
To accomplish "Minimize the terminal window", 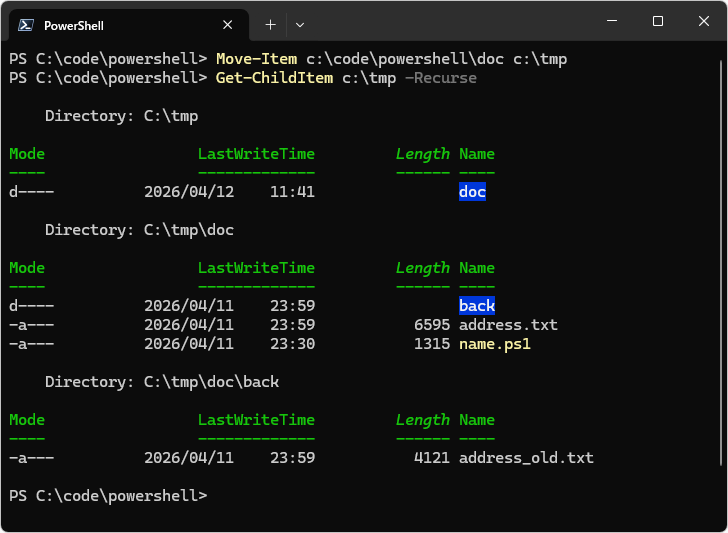I will click(612, 21).
